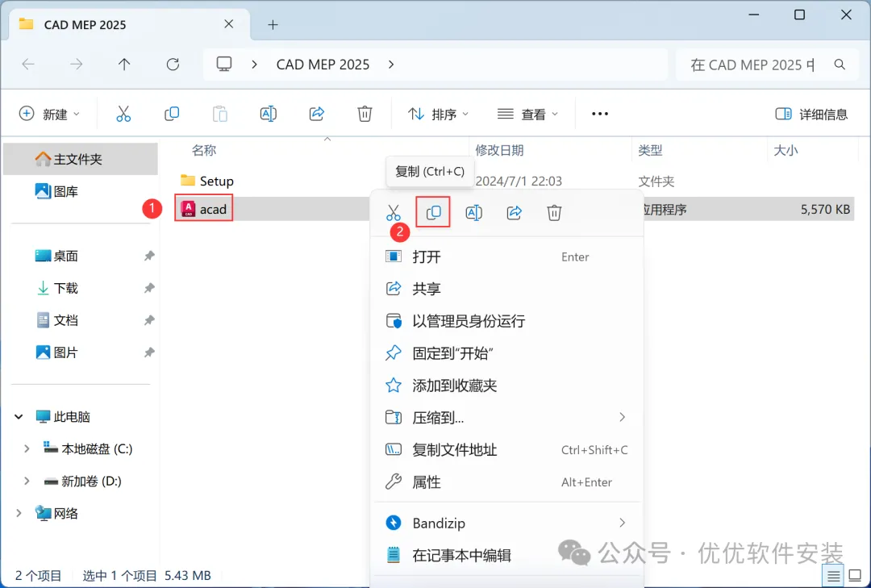The image size is (871, 588).
Task: Click the trash icon in the context menu
Action: 554,212
